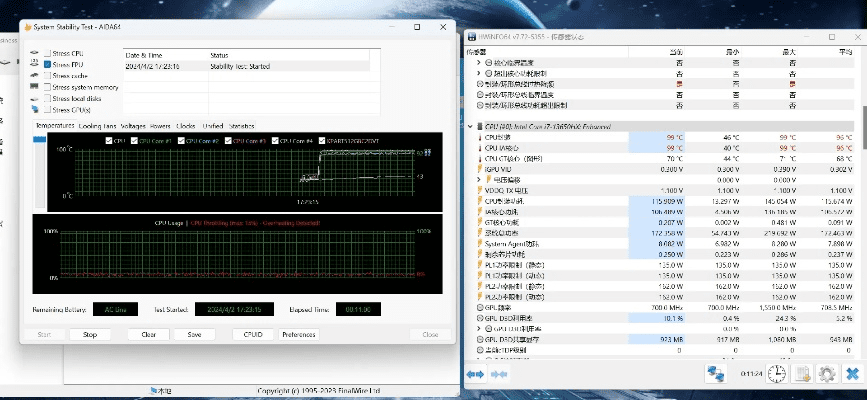Image resolution: width=867 pixels, height=400 pixels.
Task: Open HWiNFO settings gear icon
Action: 826,373
